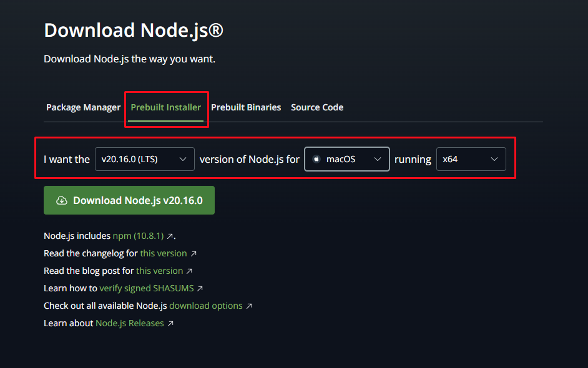Visit the Node.js Releases link
This screenshot has width=588, height=368.
point(130,323)
